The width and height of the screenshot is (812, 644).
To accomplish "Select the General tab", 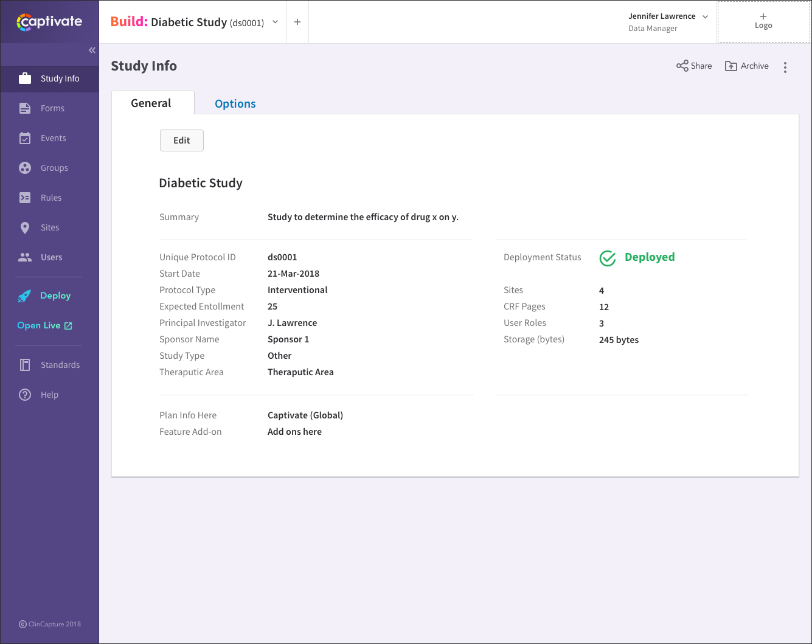I will (x=151, y=103).
